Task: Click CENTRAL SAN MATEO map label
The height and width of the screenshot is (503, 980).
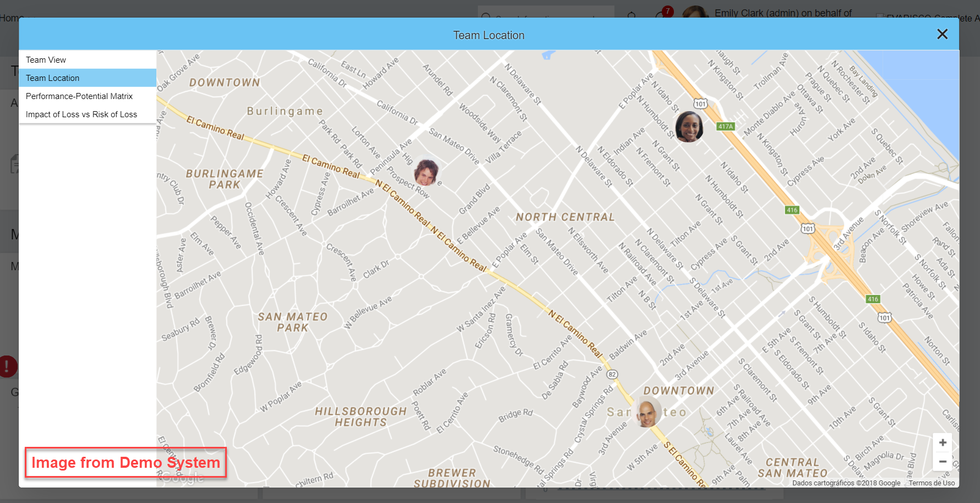Action: (x=792, y=468)
